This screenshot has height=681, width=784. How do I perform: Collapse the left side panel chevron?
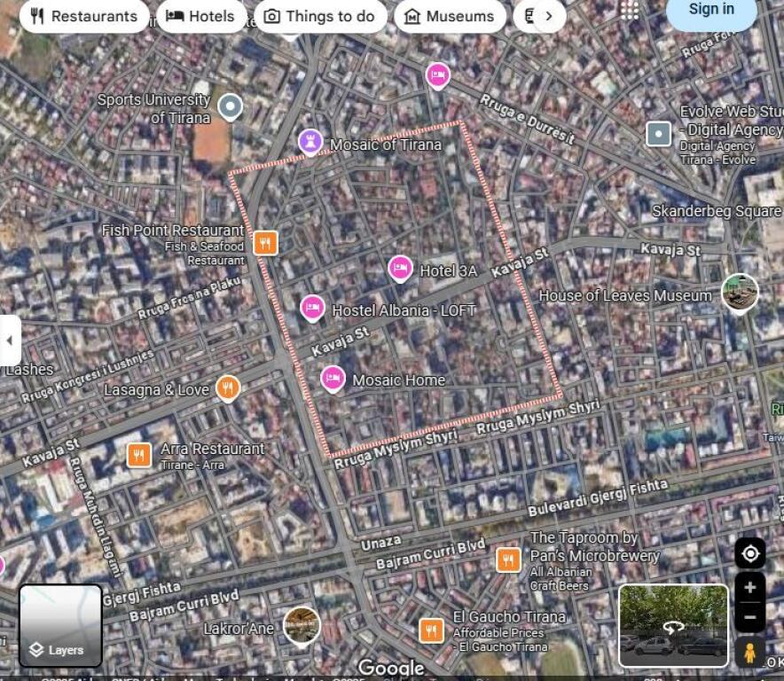11,340
